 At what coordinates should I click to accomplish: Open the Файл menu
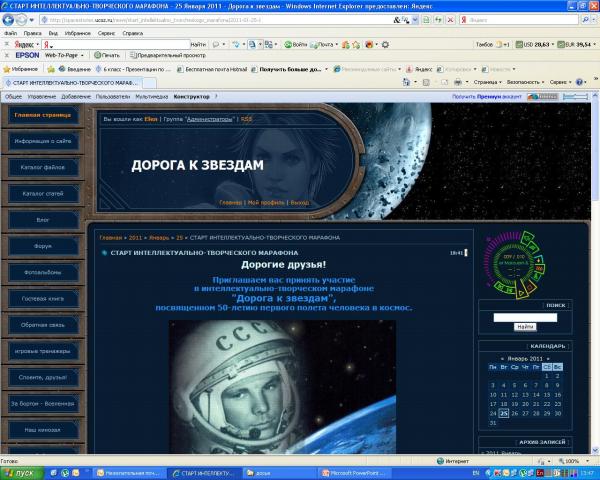pos(11,33)
